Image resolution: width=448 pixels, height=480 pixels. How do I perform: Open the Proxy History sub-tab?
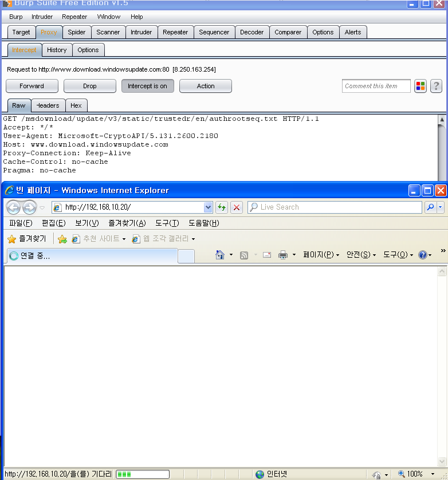[57, 50]
